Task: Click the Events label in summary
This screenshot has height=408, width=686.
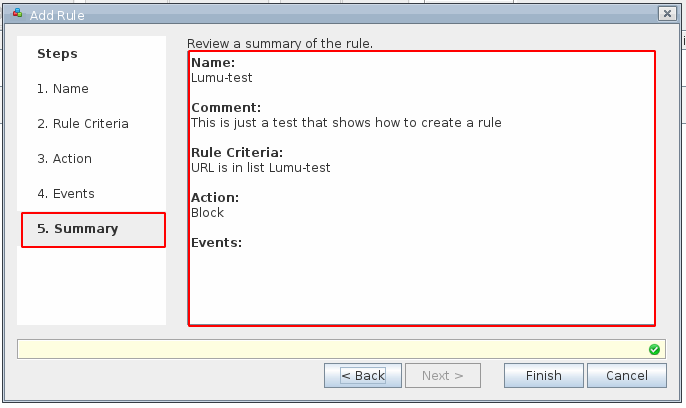Action: pos(216,242)
